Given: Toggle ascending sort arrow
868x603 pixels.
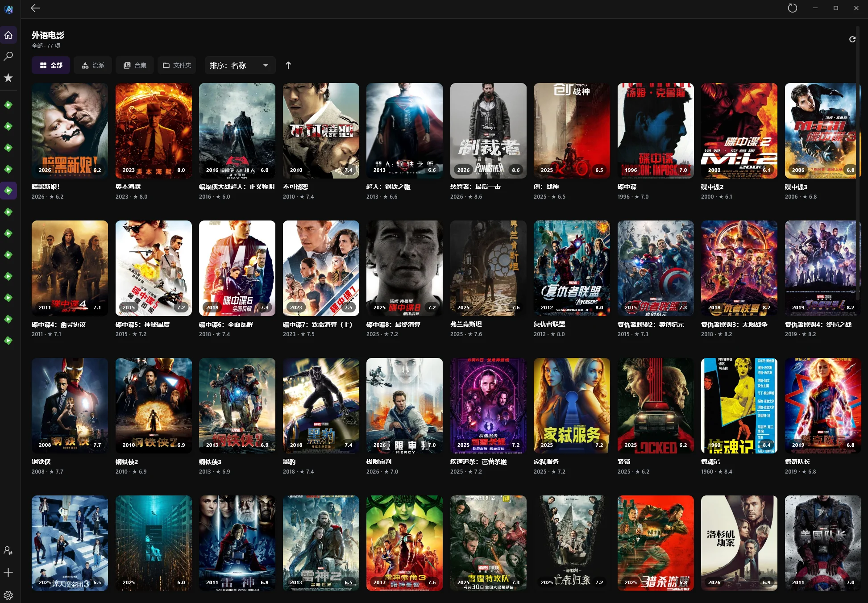Looking at the screenshot, I should [288, 65].
